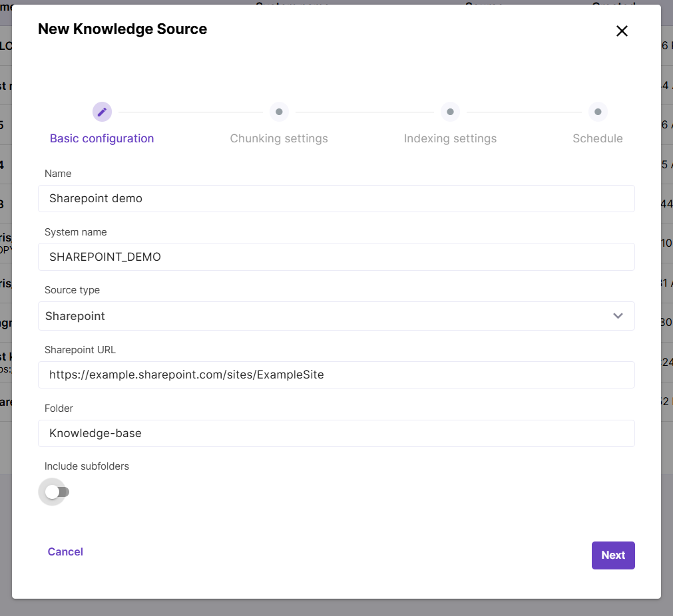Toggle the Include subfolders switch
The image size is (673, 616).
tap(57, 492)
